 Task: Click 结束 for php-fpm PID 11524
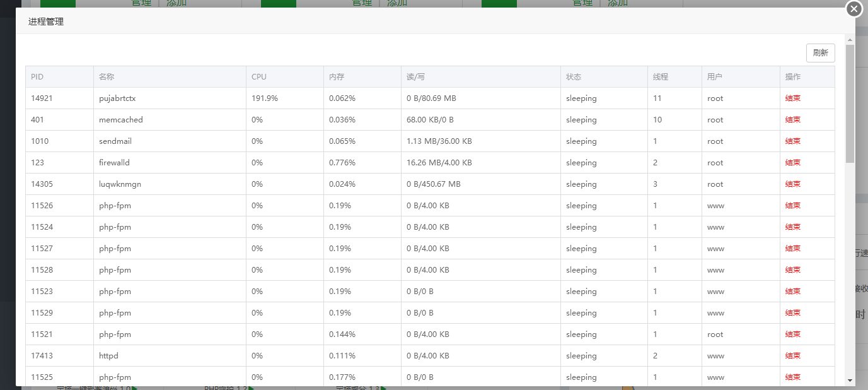[793, 227]
